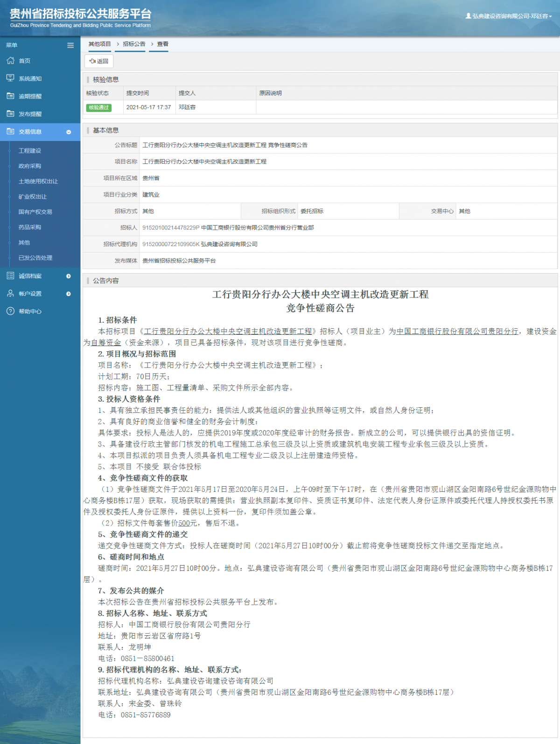
Task: Click the 核验状态 column header
Action: 98,93
